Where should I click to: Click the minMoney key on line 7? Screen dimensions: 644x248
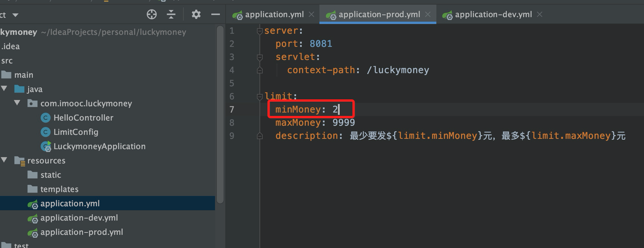(x=298, y=109)
